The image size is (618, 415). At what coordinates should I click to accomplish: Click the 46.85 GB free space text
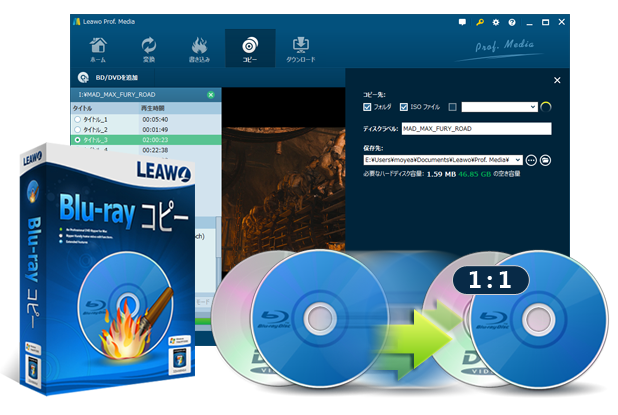[x=475, y=174]
